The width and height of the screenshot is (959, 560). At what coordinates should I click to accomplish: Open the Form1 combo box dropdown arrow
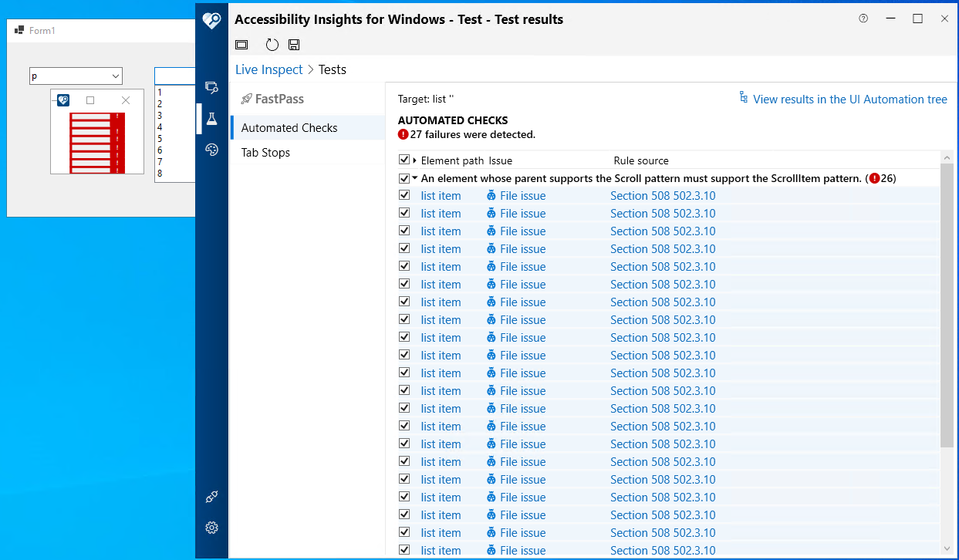(x=116, y=76)
